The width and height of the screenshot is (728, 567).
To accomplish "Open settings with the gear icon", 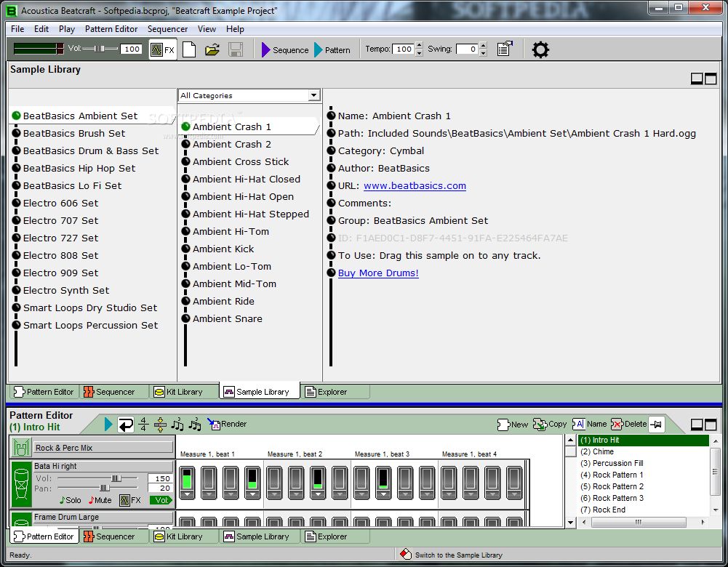I will (x=540, y=49).
